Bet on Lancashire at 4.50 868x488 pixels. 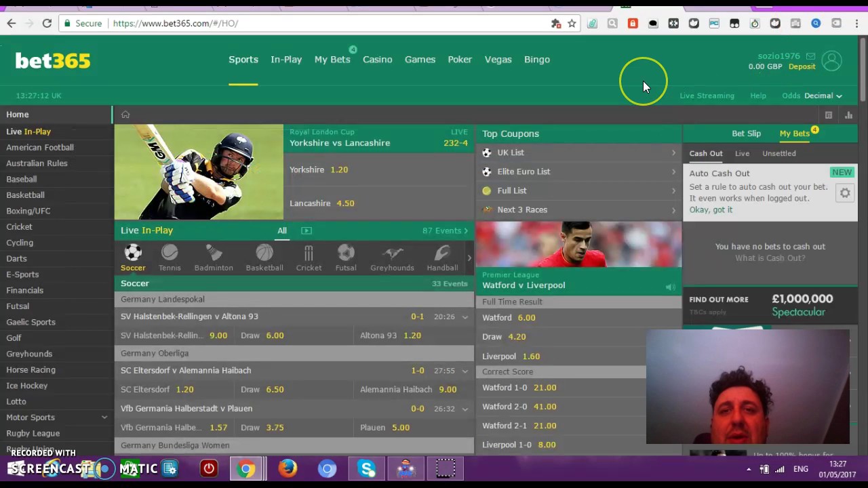[x=379, y=203]
